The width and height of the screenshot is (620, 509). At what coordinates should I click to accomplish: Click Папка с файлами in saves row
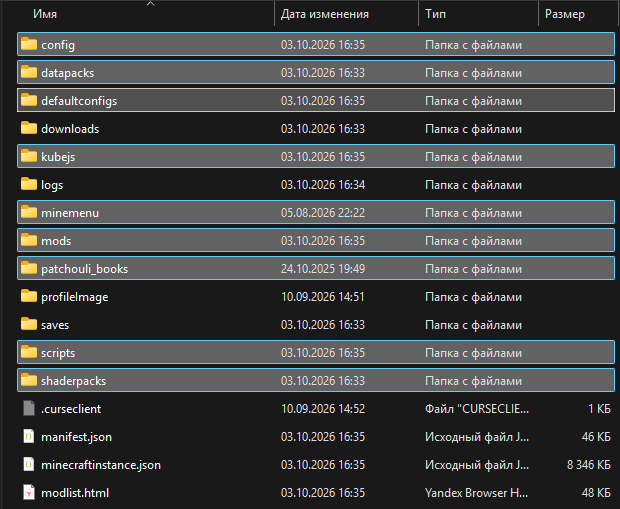click(473, 325)
